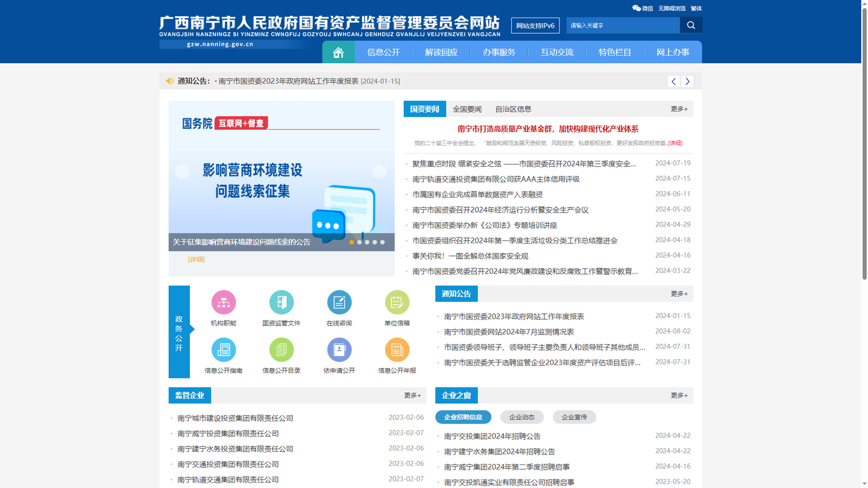This screenshot has width=868, height=488.
Task: Open 解读回应 navigation menu
Action: click(441, 52)
